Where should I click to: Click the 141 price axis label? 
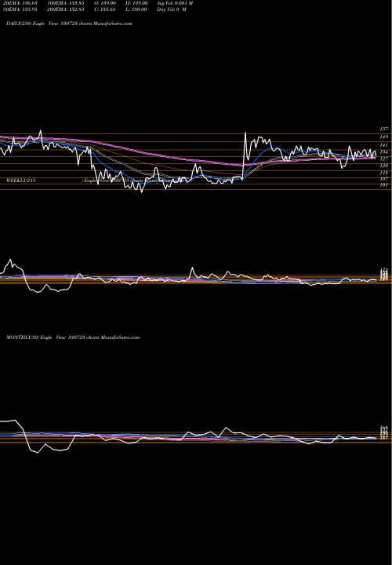383,145
